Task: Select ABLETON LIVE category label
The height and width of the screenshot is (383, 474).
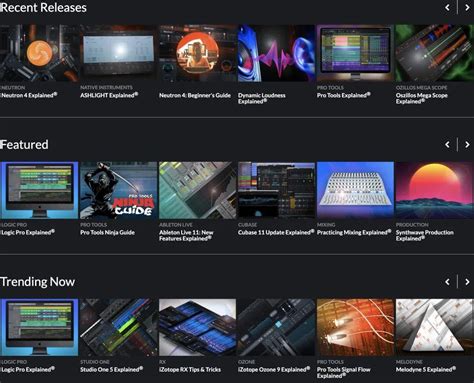Action: [x=175, y=225]
